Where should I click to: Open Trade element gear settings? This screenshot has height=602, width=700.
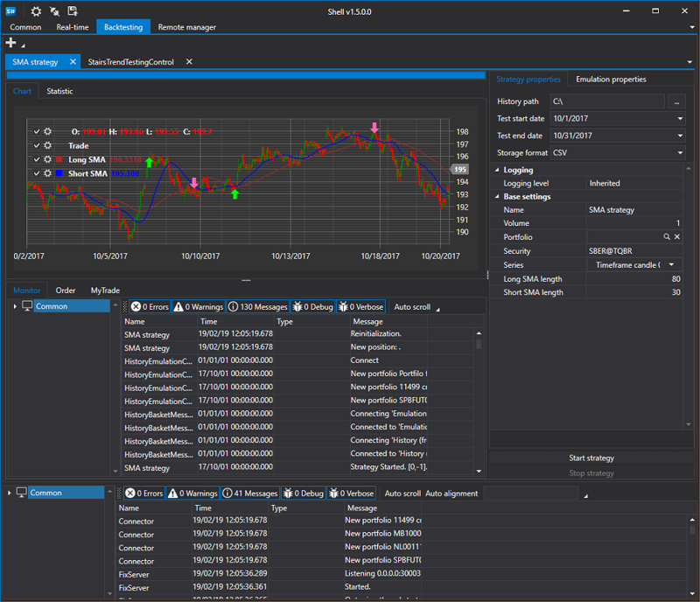[x=47, y=146]
